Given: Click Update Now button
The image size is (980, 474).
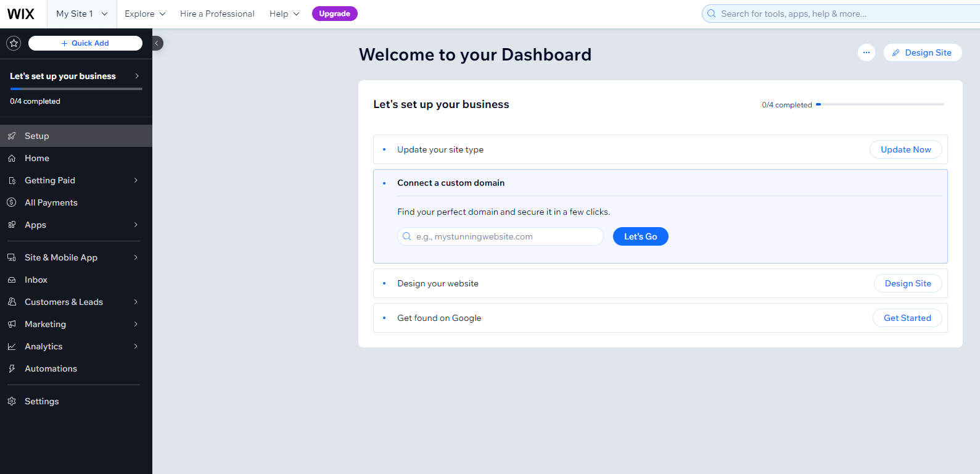Looking at the screenshot, I should click(905, 149).
